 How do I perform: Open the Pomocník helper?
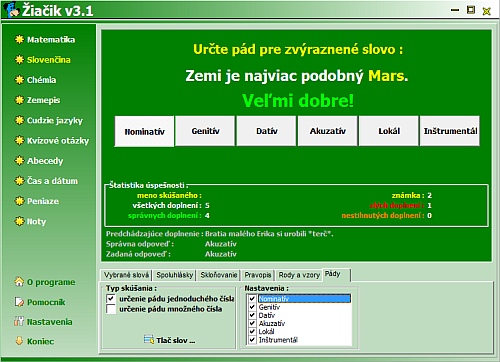[x=46, y=302]
